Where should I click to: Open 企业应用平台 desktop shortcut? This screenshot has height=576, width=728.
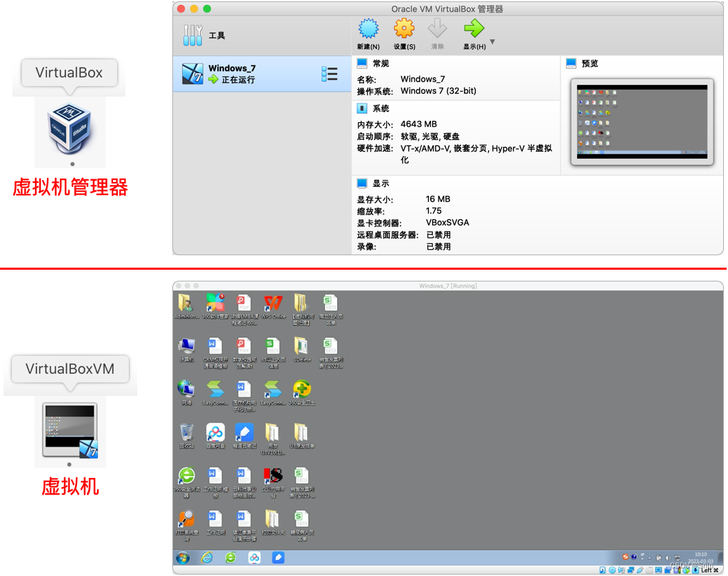(273, 482)
